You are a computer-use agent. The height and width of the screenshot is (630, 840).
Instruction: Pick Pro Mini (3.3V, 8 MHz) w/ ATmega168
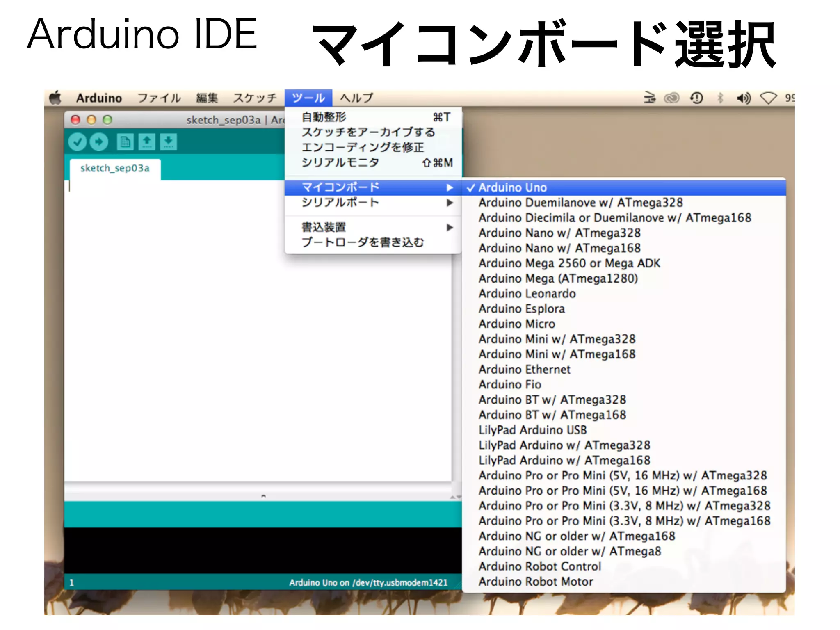[624, 521]
